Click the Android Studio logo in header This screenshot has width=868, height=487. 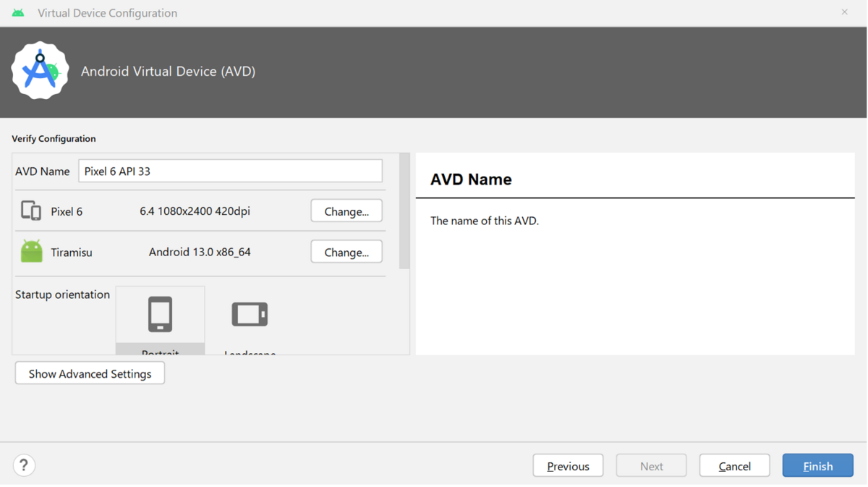tap(40, 71)
